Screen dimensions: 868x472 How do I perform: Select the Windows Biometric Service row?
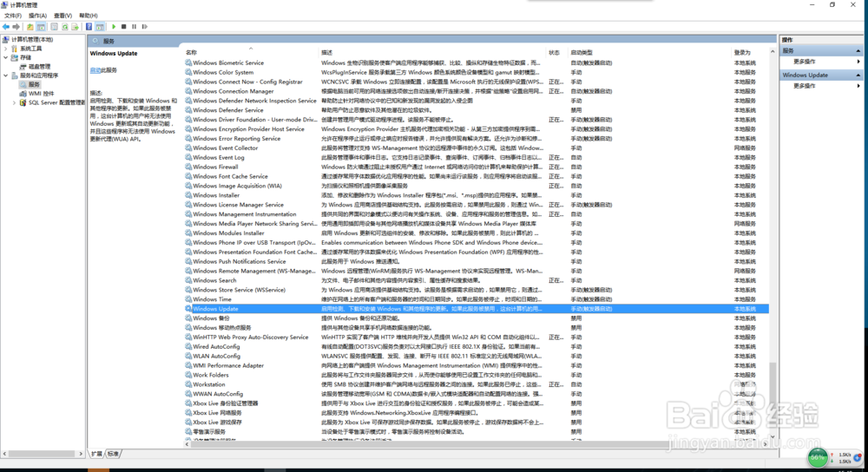point(477,63)
